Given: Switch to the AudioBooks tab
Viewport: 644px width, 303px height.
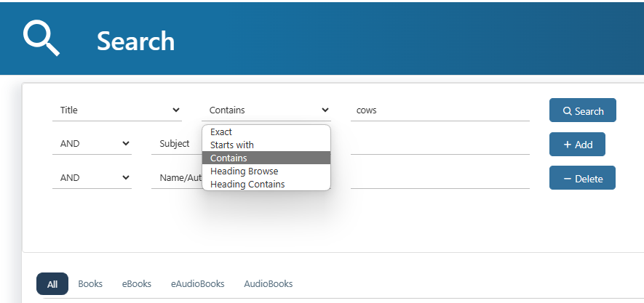Looking at the screenshot, I should (269, 283).
